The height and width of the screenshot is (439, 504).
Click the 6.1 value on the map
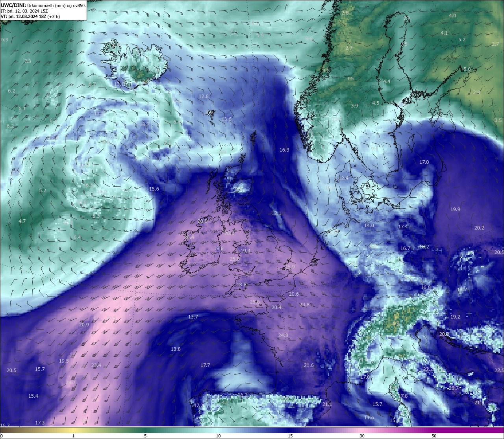pyautogui.click(x=22, y=109)
